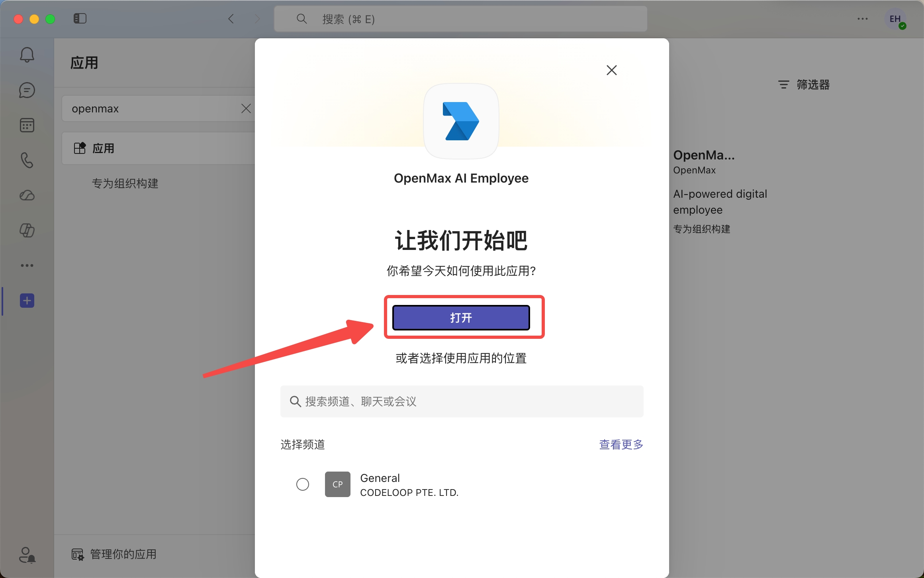Click the top 搜索 search bar
The width and height of the screenshot is (924, 578).
tap(460, 19)
